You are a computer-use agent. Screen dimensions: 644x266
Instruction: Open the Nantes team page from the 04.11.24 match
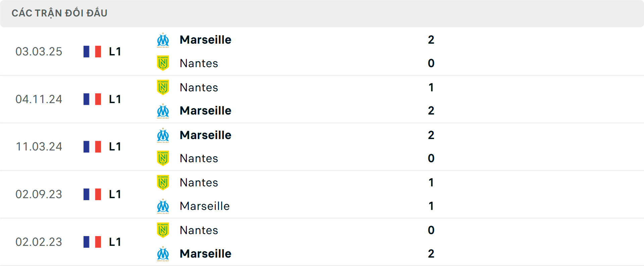[x=199, y=87]
